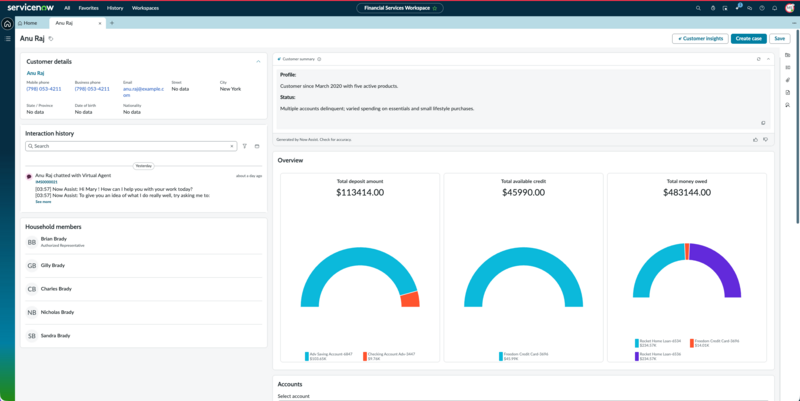
Task: Click the Interaction history search field
Action: [131, 146]
